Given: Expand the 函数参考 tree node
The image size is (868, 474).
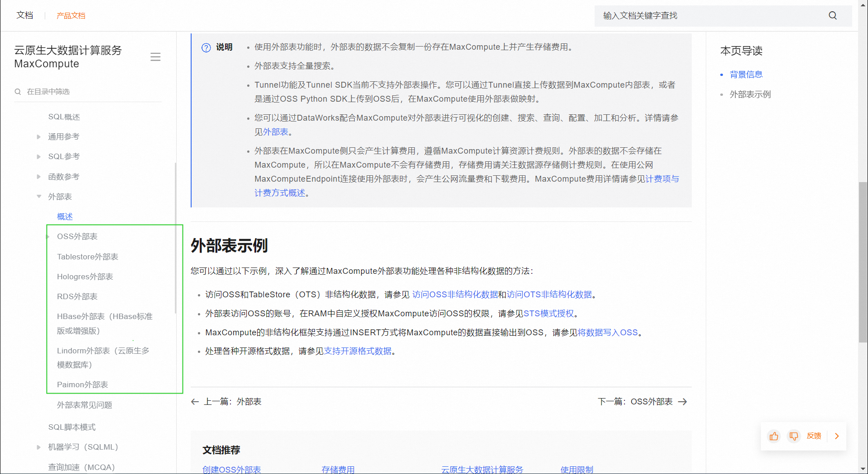Looking at the screenshot, I should point(39,177).
